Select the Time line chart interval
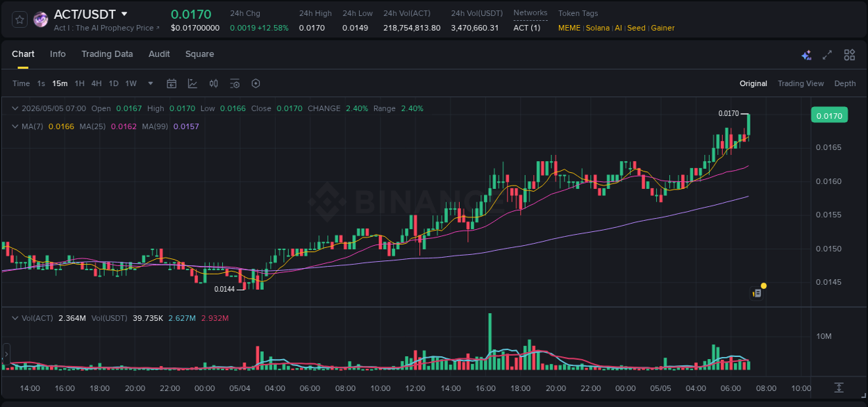Image resolution: width=868 pixels, height=407 pixels. click(21, 83)
